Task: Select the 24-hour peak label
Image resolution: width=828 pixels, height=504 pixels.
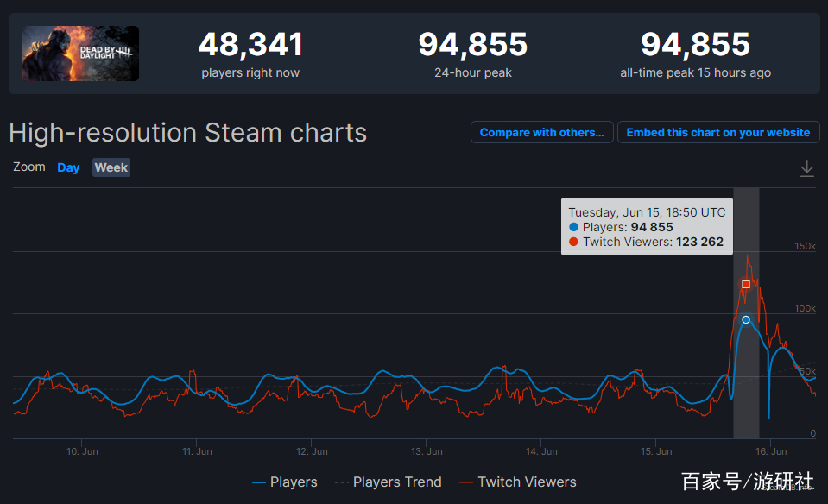Action: point(473,72)
